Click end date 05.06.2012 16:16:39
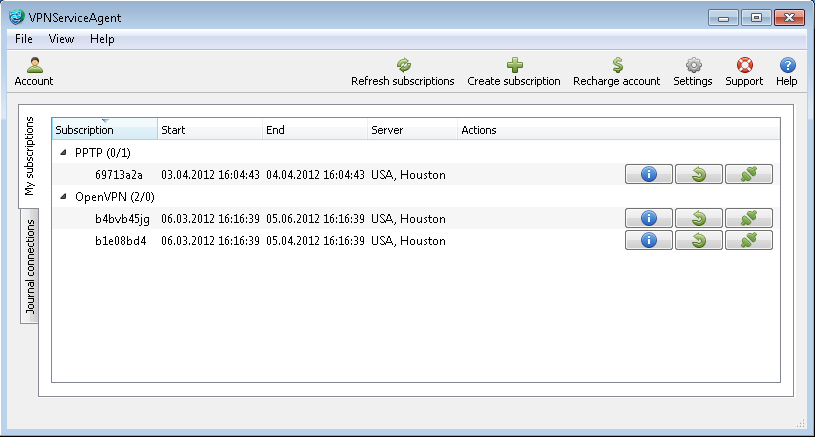The height and width of the screenshot is (437, 815). coord(316,219)
